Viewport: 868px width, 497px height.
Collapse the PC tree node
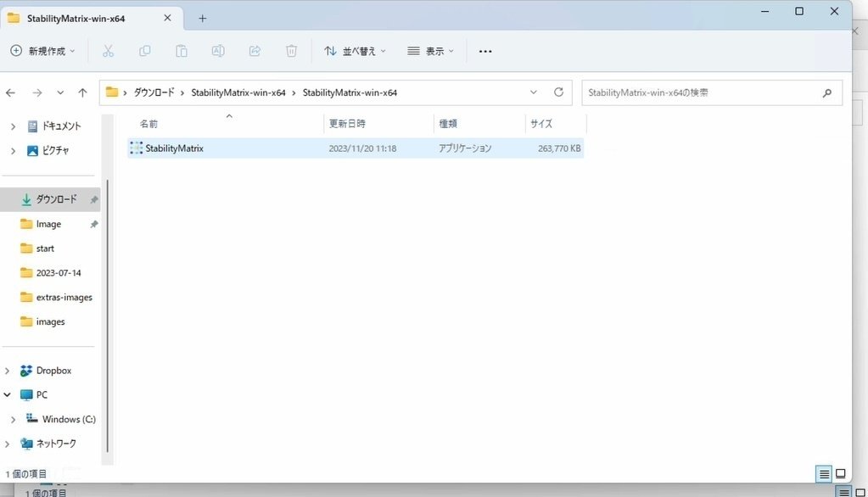pos(7,394)
